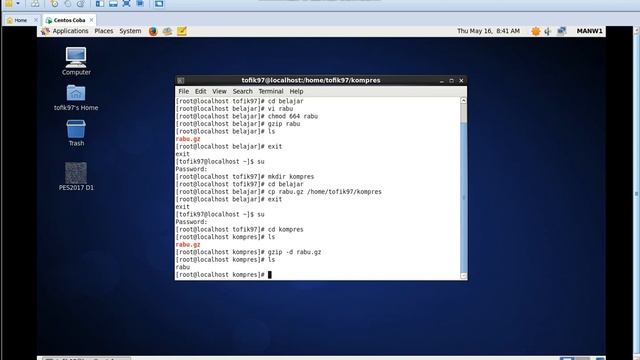Open the terminal Edit menu

200,91
